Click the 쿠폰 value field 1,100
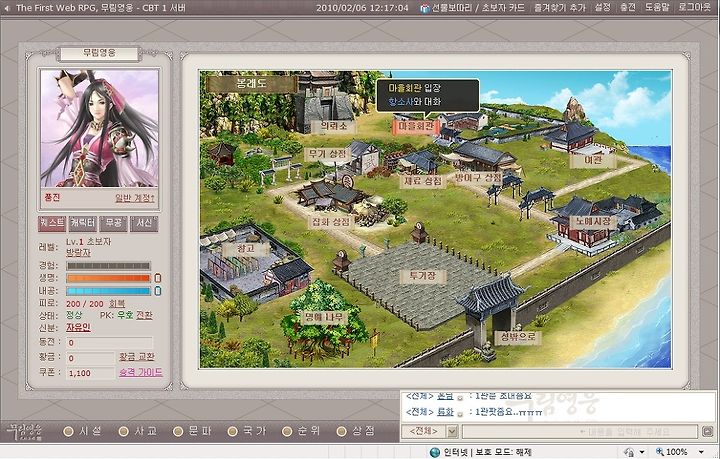This screenshot has height=459, width=720. [90, 373]
